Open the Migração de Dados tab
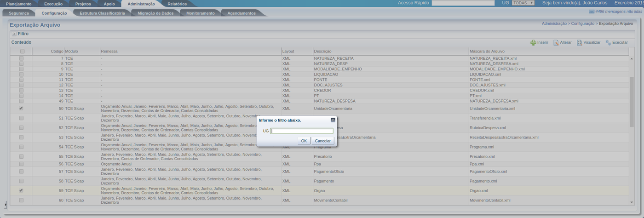This screenshot has width=644, height=218. click(x=155, y=13)
